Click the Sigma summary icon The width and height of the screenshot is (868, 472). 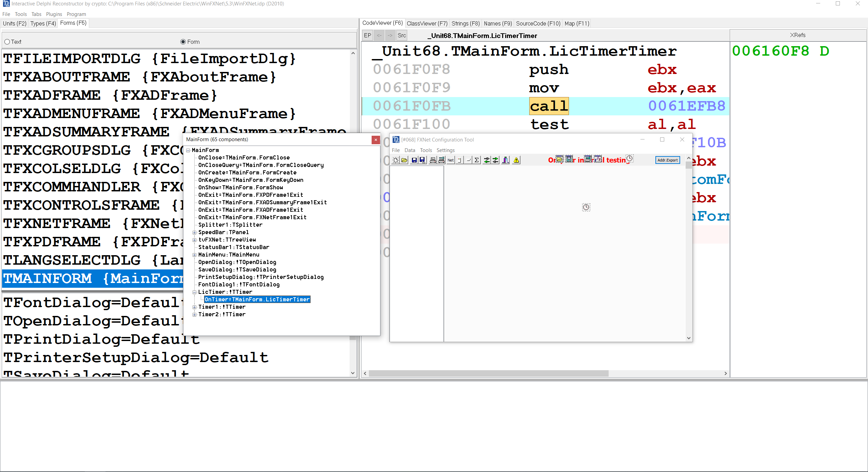point(477,160)
